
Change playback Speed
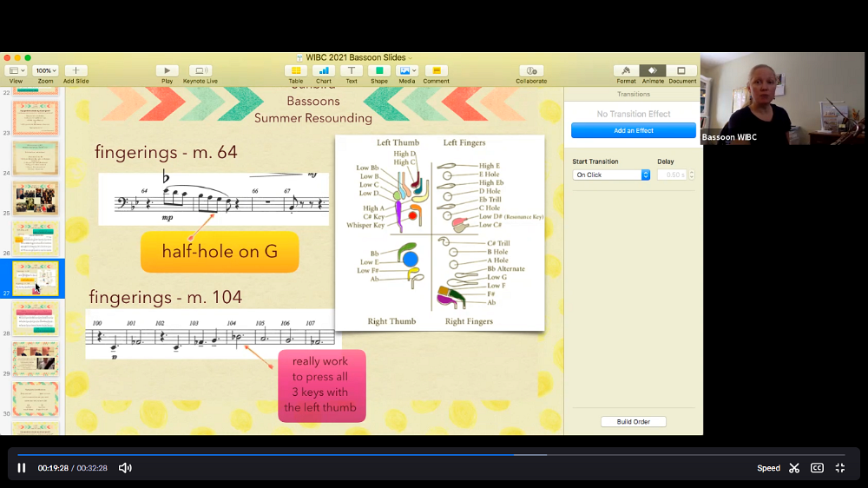768,468
